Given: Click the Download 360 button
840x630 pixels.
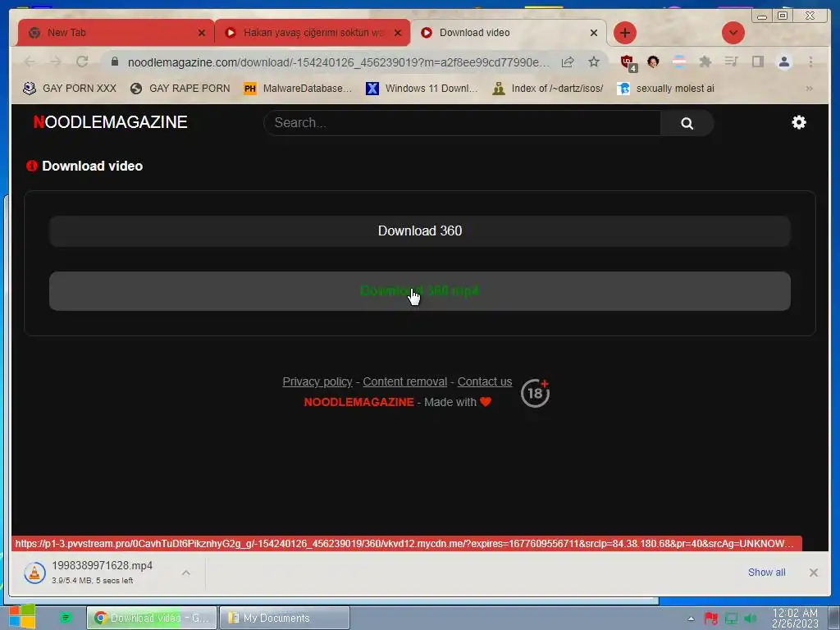Looking at the screenshot, I should pos(420,231).
